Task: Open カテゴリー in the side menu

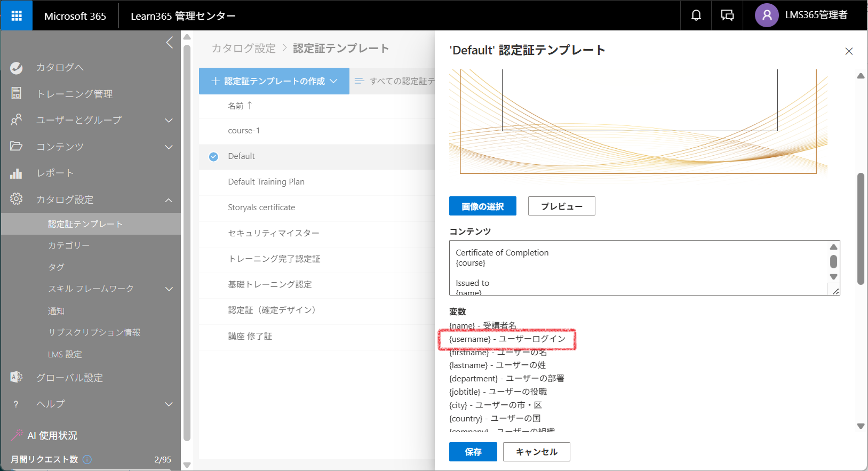Action: click(x=69, y=245)
